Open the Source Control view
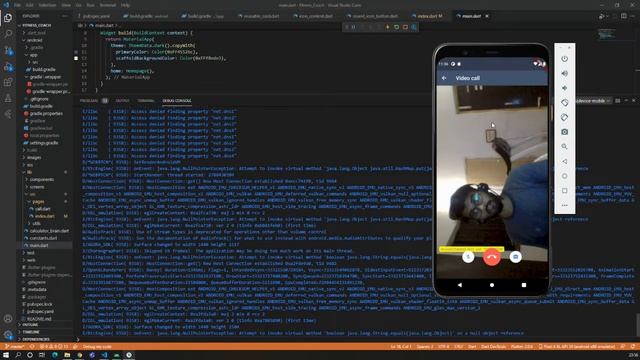The image size is (640, 360). [8, 50]
